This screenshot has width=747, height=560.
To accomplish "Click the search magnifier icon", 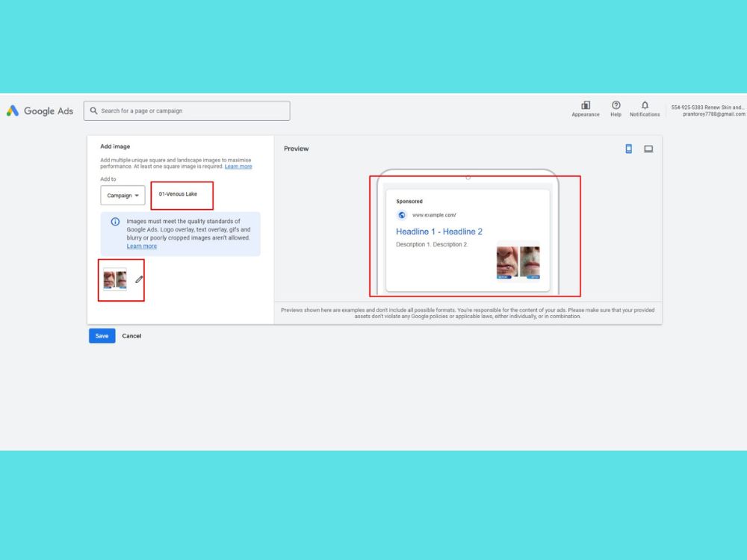I will coord(94,111).
